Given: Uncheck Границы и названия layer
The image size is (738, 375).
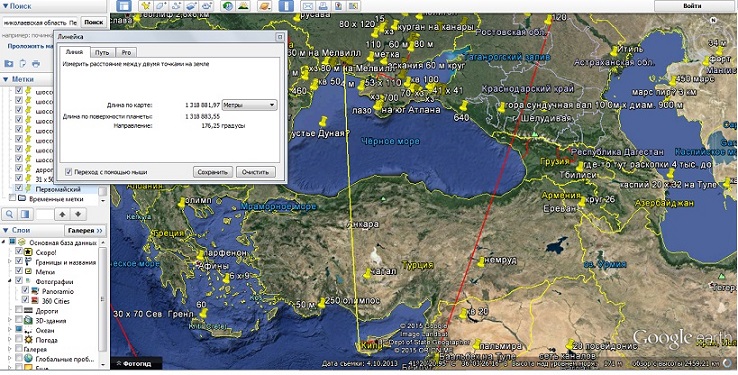Looking at the screenshot, I should click(x=19, y=262).
